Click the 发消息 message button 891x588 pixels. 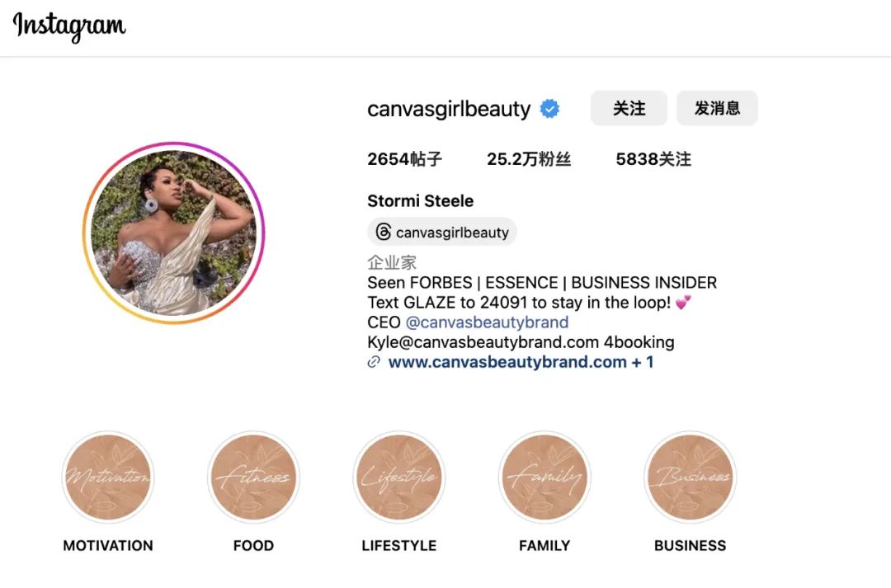tap(717, 108)
